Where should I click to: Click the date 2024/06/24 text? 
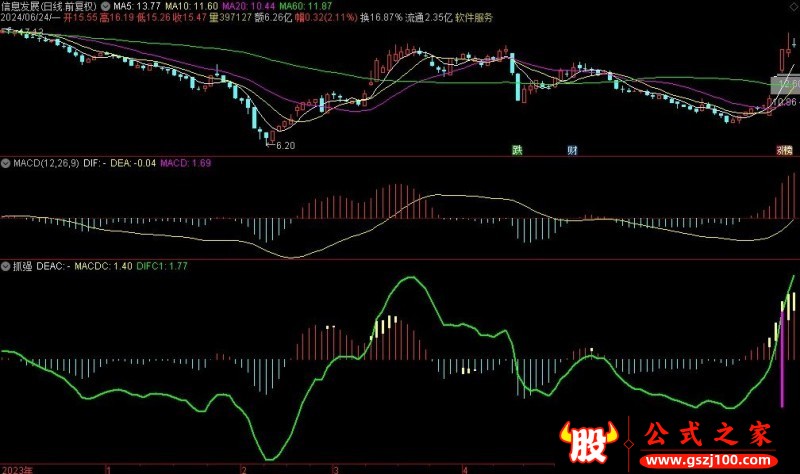(x=26, y=18)
